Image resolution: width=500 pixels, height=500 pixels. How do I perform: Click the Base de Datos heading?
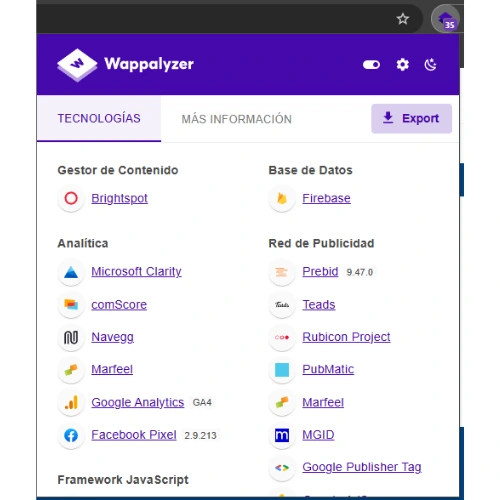pos(310,170)
